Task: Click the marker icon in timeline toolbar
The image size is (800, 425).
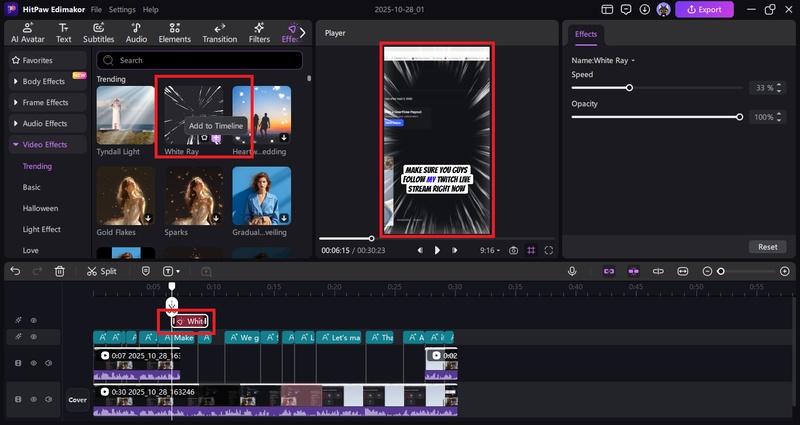Action: pos(145,271)
